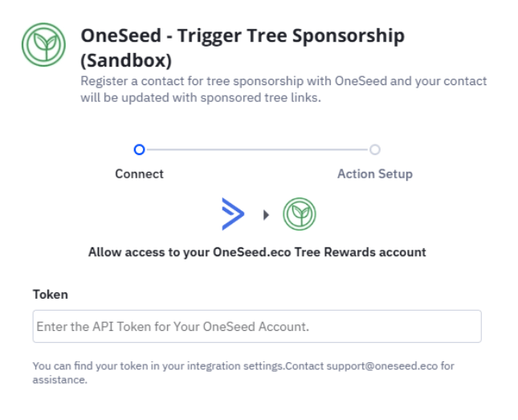Focus the Token API input field
Viewport: 518px width, 420px height.
[x=257, y=327]
